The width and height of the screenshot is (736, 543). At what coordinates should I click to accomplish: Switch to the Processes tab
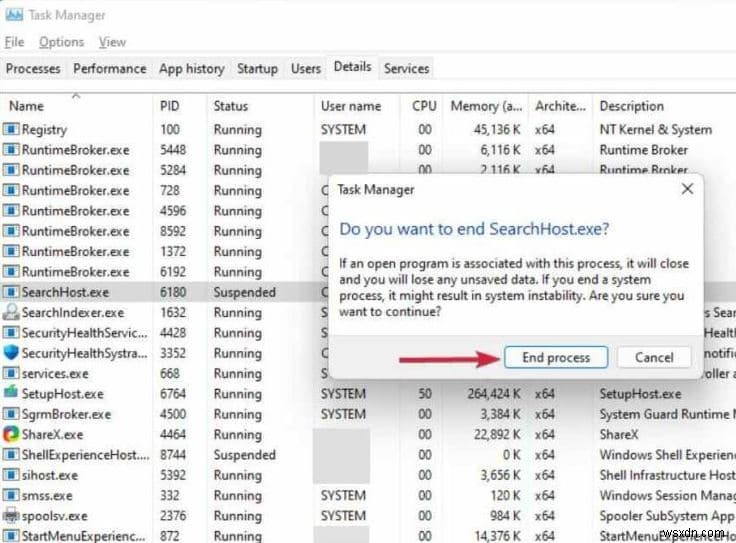[x=33, y=69]
